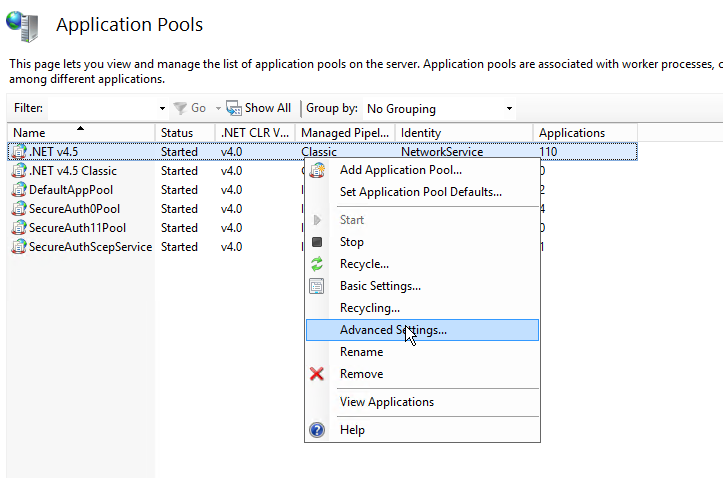Click the green Recycle arrows icon
The width and height of the screenshot is (723, 478).
pos(317,264)
